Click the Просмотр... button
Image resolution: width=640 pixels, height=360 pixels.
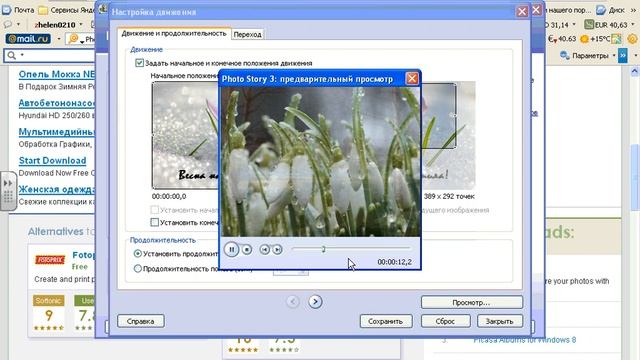[x=472, y=302]
